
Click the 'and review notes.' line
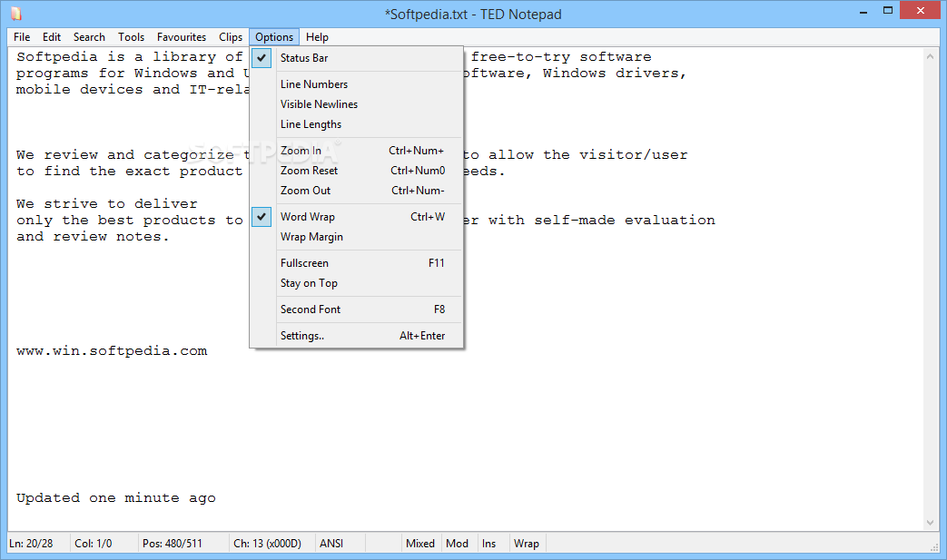pyautogui.click(x=93, y=237)
